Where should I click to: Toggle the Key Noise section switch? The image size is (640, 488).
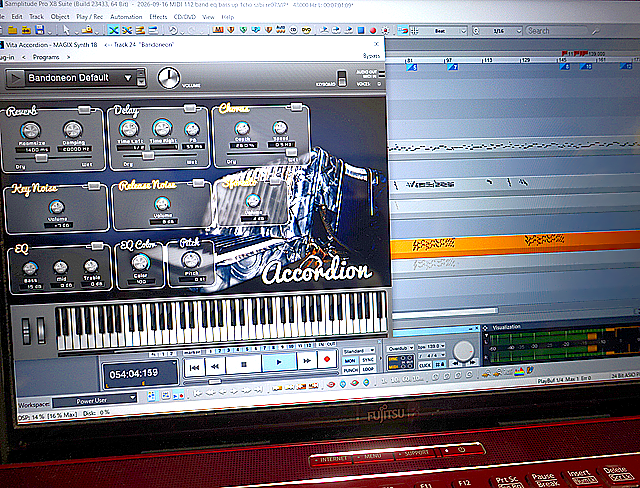click(94, 186)
